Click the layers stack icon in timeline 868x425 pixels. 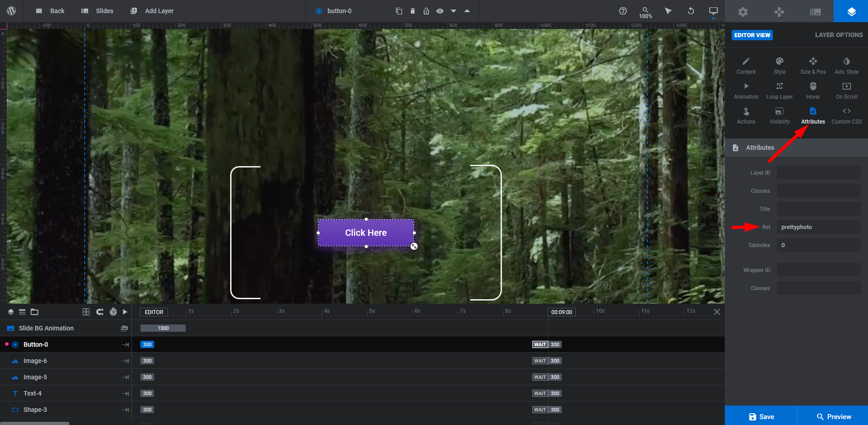point(11,312)
